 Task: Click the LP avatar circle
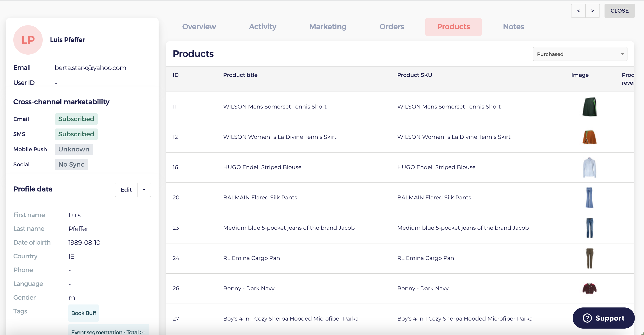[28, 40]
